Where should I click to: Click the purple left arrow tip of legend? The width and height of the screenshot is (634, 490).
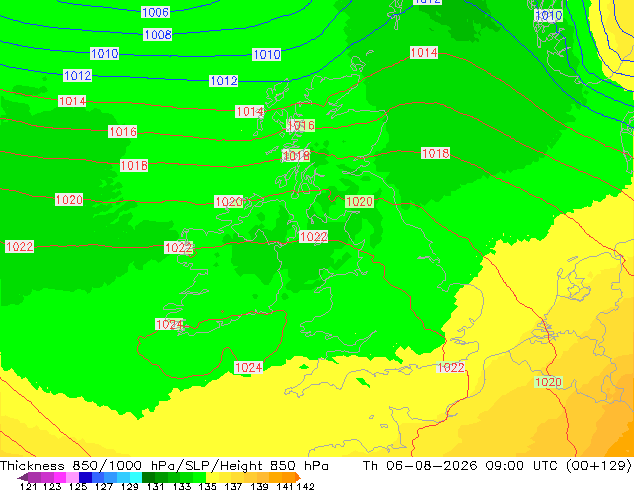pyautogui.click(x=23, y=478)
